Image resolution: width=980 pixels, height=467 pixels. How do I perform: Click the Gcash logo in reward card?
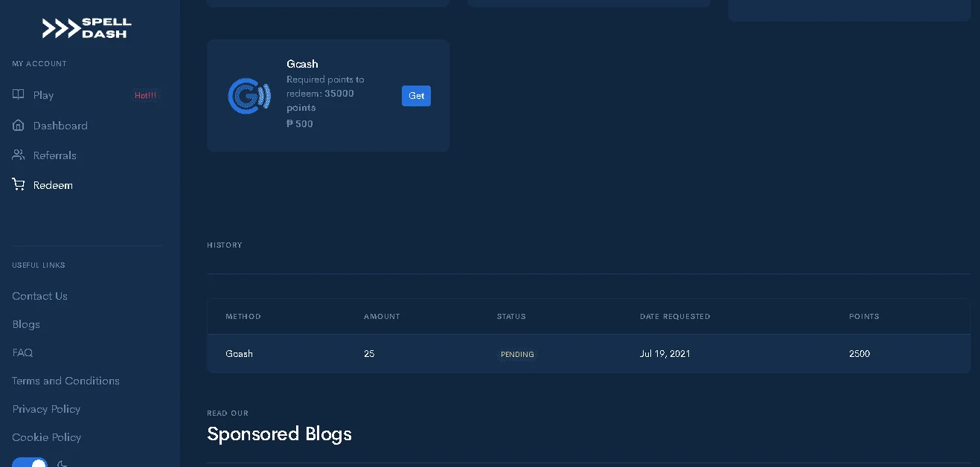[249, 96]
